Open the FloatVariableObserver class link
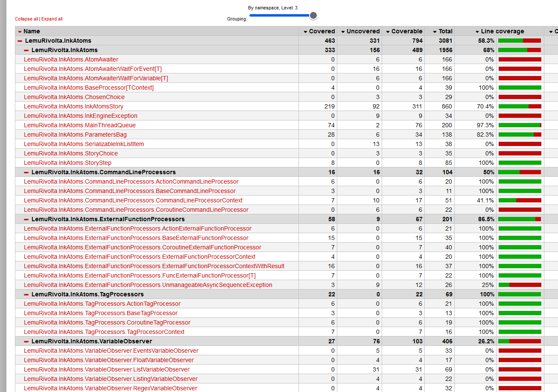 click(109, 360)
